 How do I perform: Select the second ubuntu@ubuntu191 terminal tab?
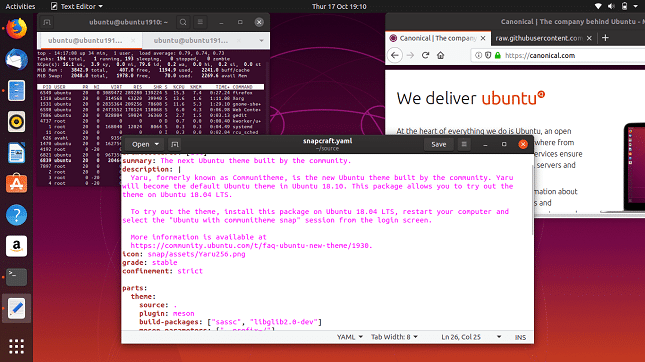[x=191, y=40]
